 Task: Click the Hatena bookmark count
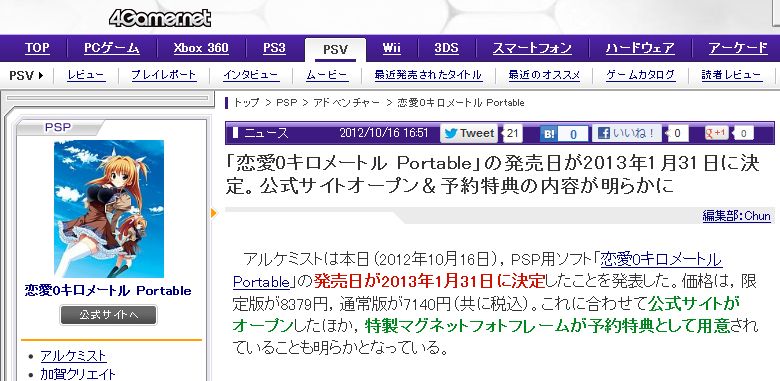click(573, 134)
